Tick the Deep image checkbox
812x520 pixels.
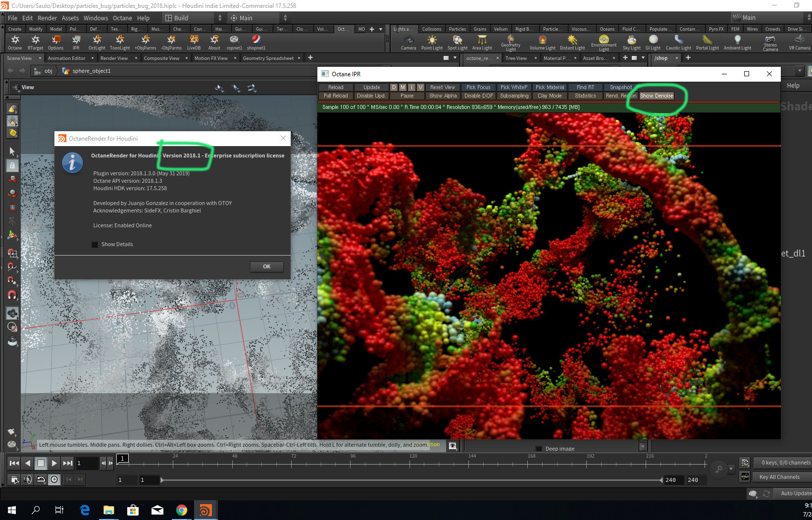coord(539,449)
